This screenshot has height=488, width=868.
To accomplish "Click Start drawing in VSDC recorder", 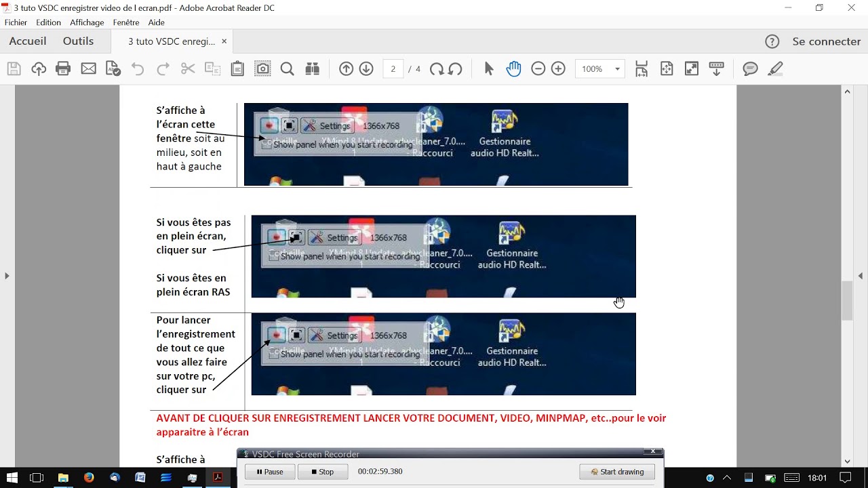I will pyautogui.click(x=617, y=472).
